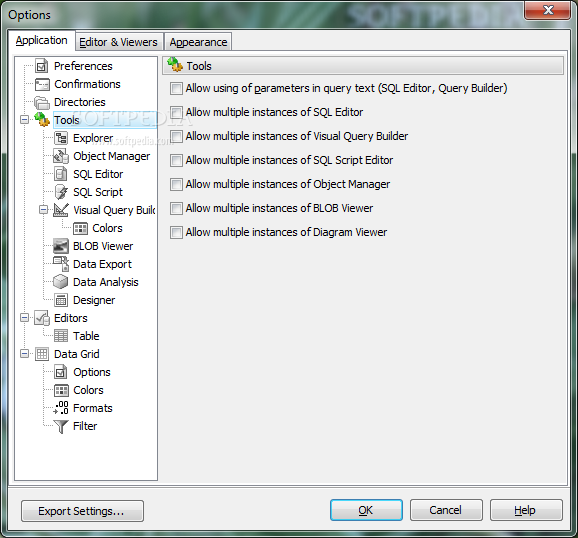This screenshot has height=538, width=578.
Task: Select the Formats tree label
Action: pos(93,408)
